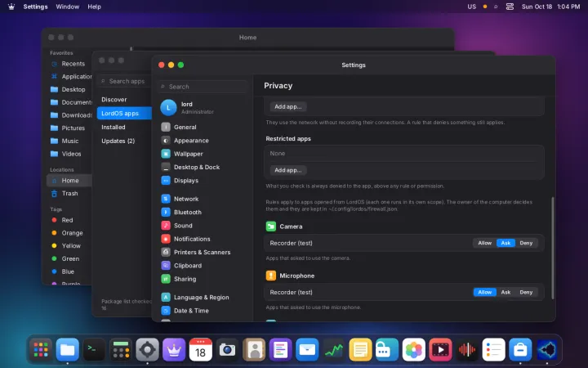Open the Contacts book dock icon

tap(254, 350)
